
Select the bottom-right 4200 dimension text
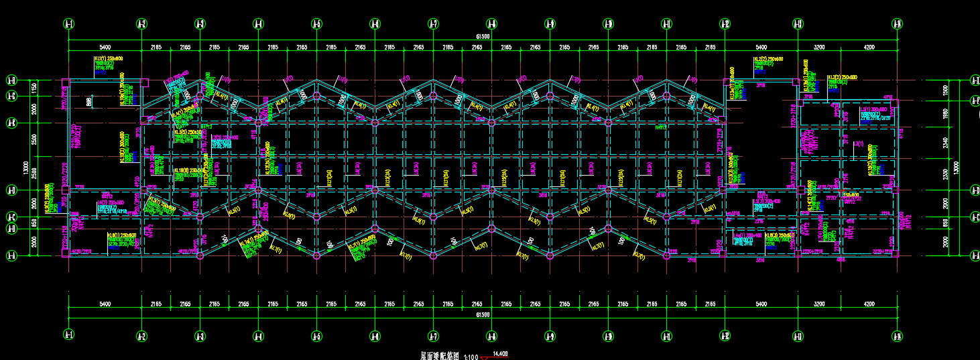[x=869, y=304]
